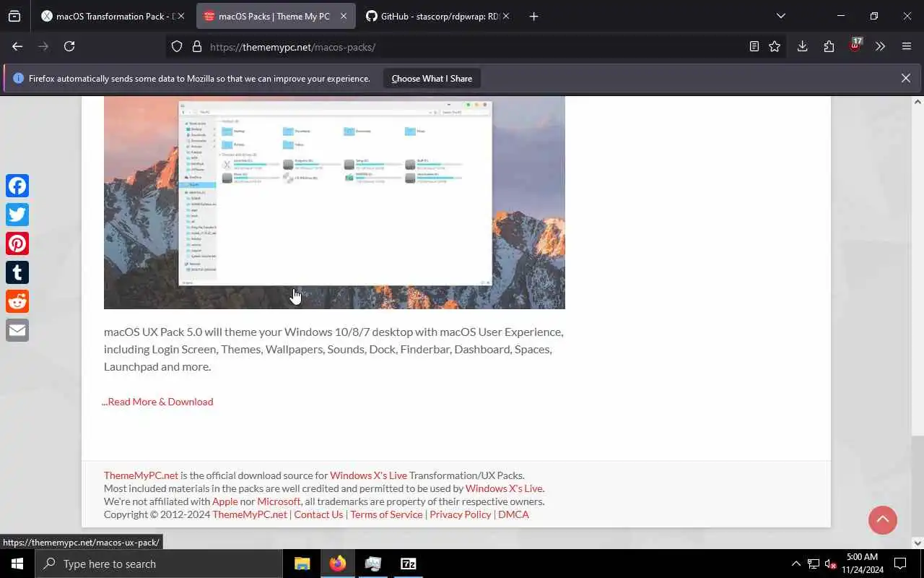Open a new tab with plus button
The height and width of the screenshot is (578, 924).
click(x=533, y=16)
